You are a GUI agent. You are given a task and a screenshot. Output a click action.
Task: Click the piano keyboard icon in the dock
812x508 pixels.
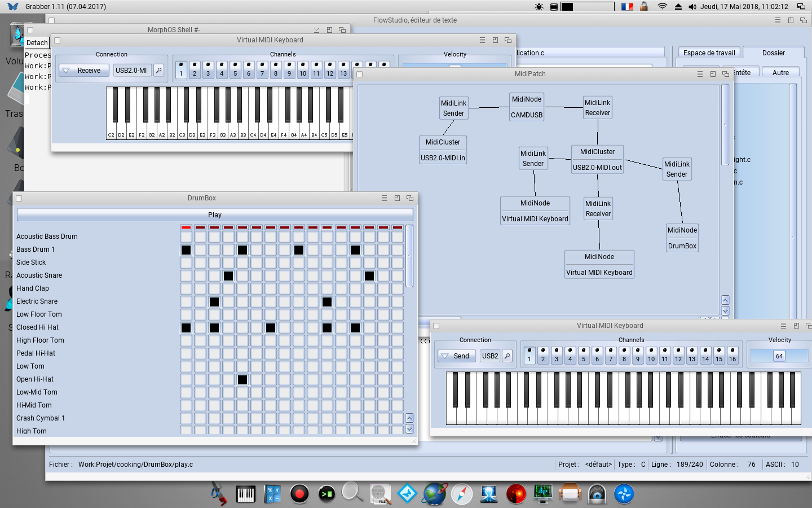click(x=245, y=494)
